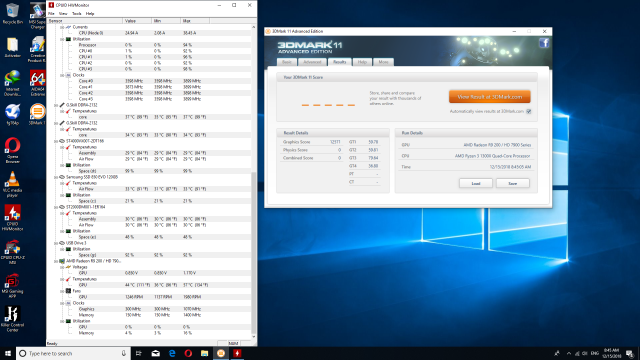Select the Results tab in 3DMark

(x=339, y=62)
